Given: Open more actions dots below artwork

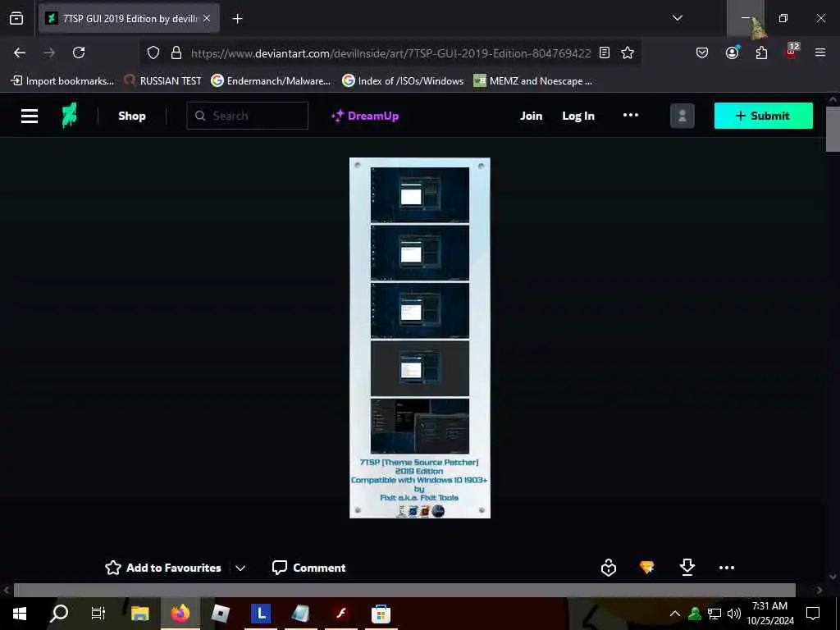Looking at the screenshot, I should [727, 568].
